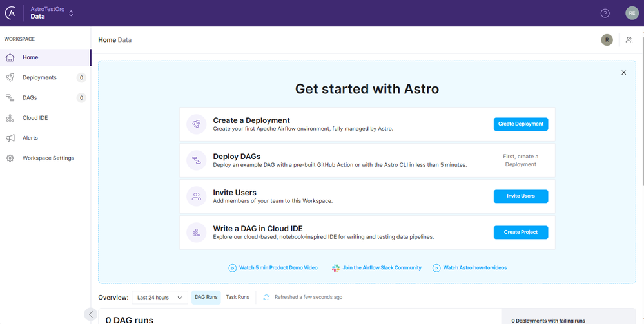Open Cloud IDE in the sidebar
644x324 pixels.
45,118
